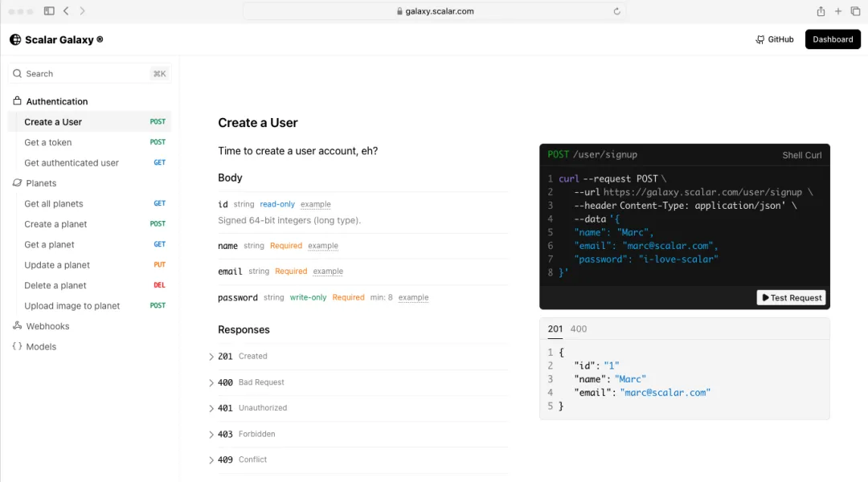Open the Shell Curl language selector
The height and width of the screenshot is (482, 868).
pyautogui.click(x=801, y=155)
